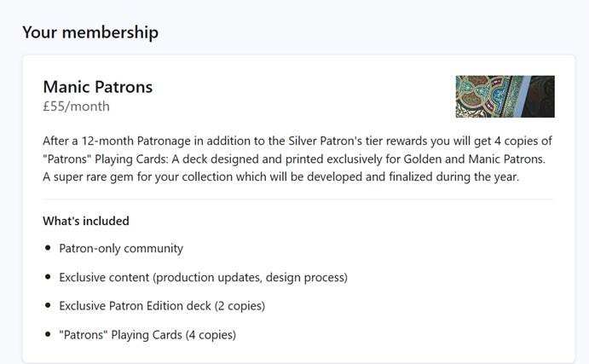
Task: Click the "Patrons" Playing Cards (4 copies) item
Action: (x=147, y=335)
